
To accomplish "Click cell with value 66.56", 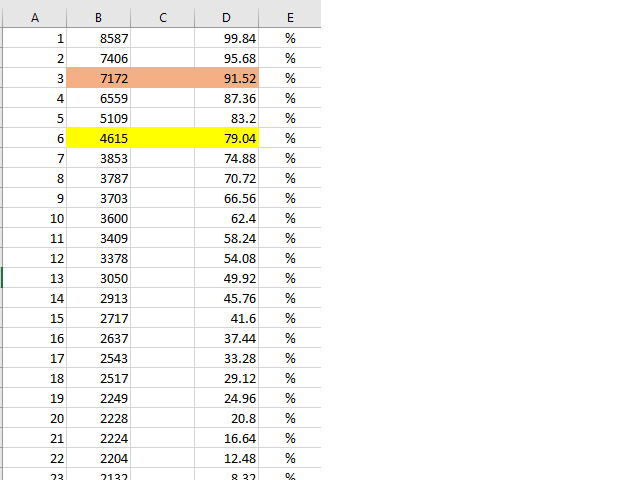I will 227,198.
